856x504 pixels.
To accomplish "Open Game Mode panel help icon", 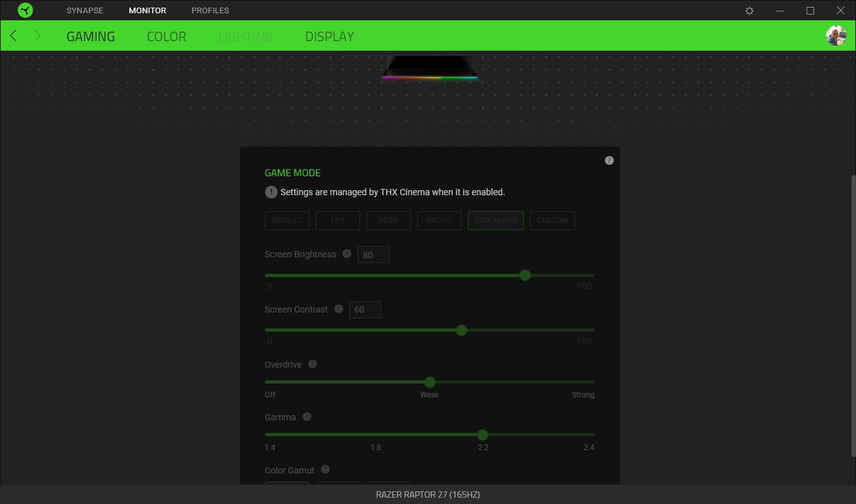I will pyautogui.click(x=609, y=160).
